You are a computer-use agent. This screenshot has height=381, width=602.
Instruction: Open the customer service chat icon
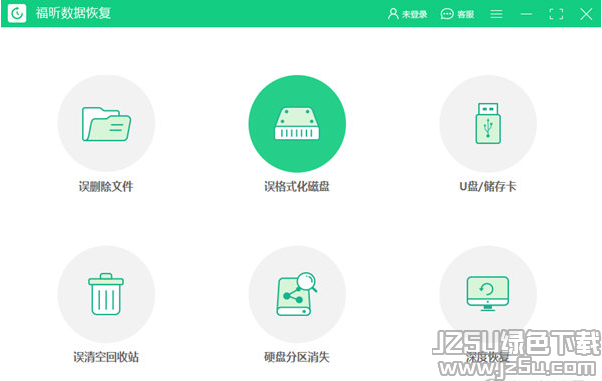point(447,14)
